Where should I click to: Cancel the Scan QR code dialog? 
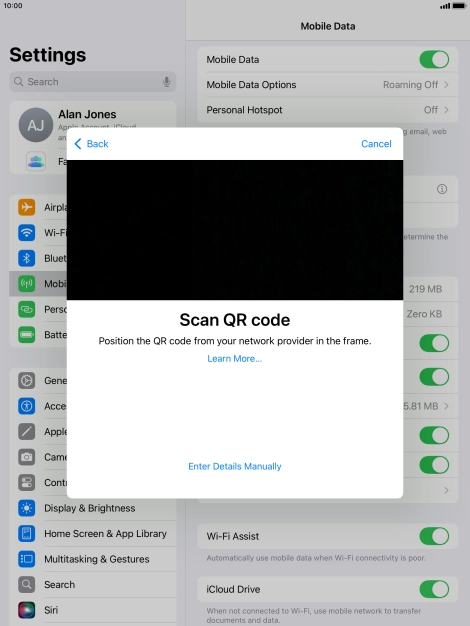[x=376, y=144]
